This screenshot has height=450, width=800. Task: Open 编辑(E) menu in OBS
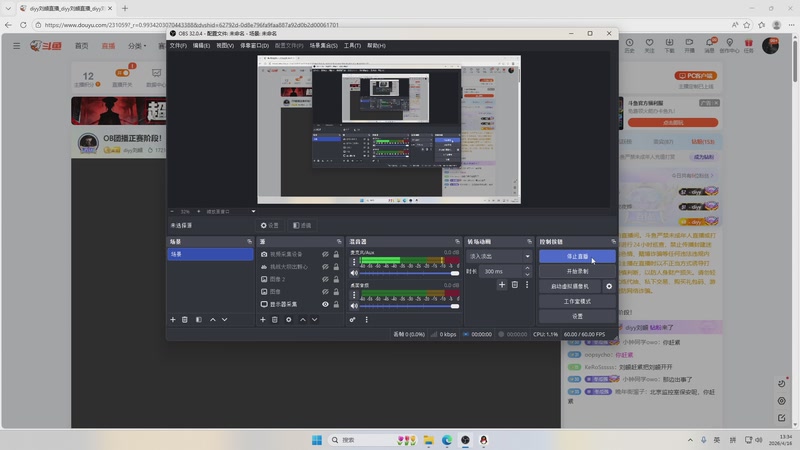point(201,45)
